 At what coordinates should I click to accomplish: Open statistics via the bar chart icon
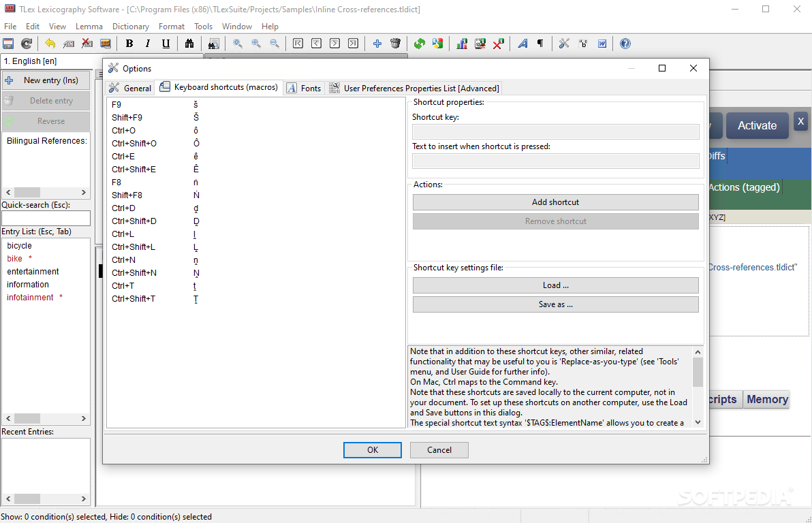(x=461, y=44)
